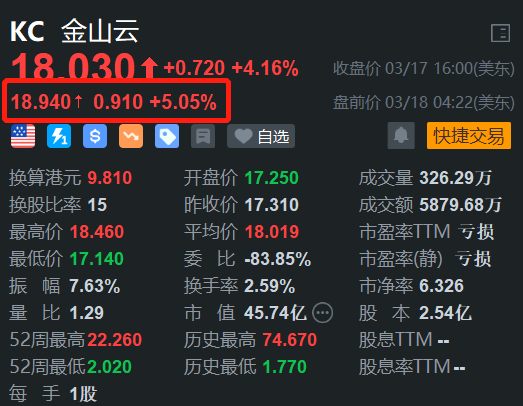Click the orange 快捷交易 quick trade button

(469, 135)
